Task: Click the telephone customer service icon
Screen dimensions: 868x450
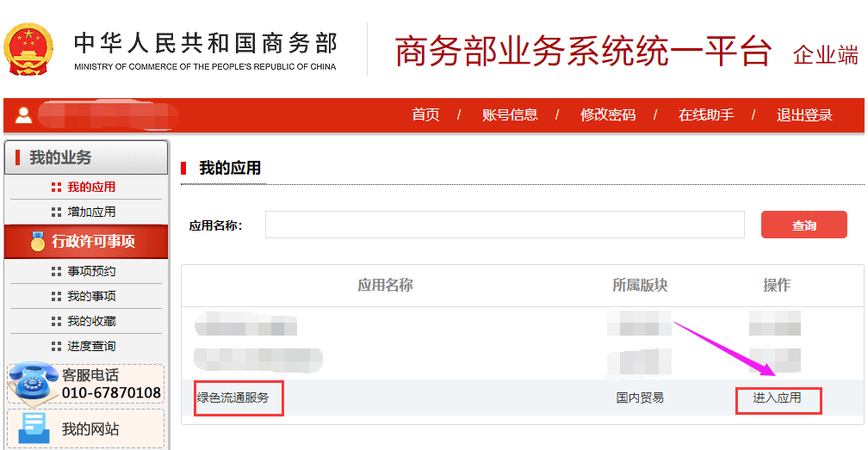Action: coord(34,383)
